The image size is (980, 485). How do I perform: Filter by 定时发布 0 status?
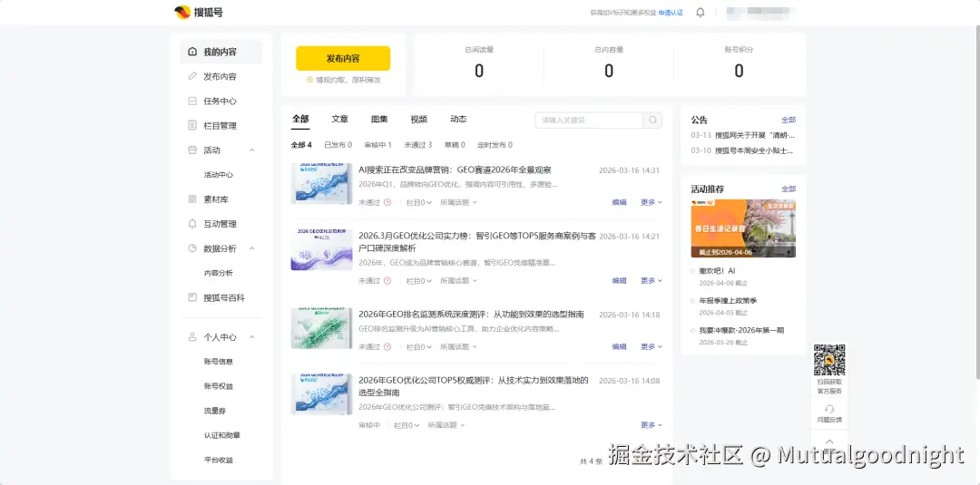click(495, 145)
